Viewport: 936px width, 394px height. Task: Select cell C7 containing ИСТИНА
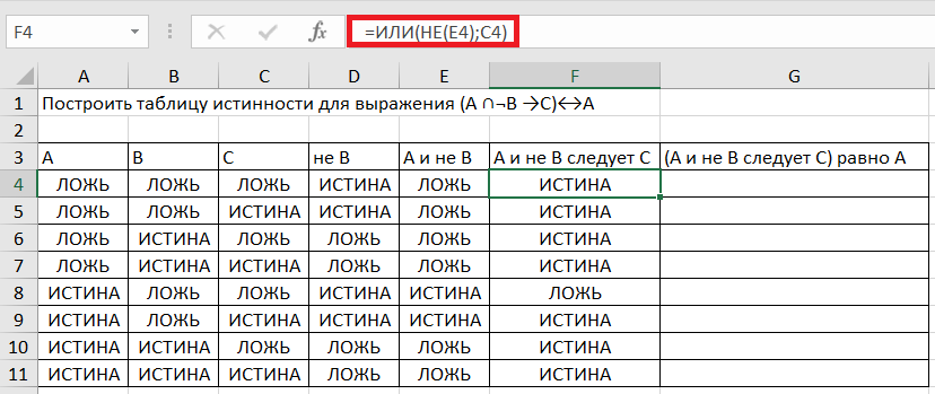pyautogui.click(x=264, y=266)
